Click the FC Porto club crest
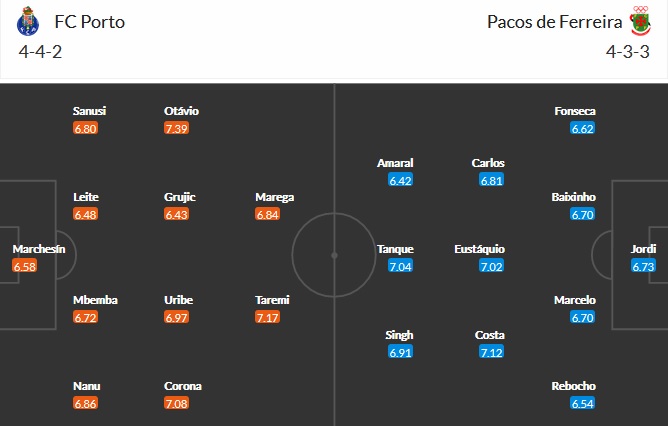 pos(26,20)
